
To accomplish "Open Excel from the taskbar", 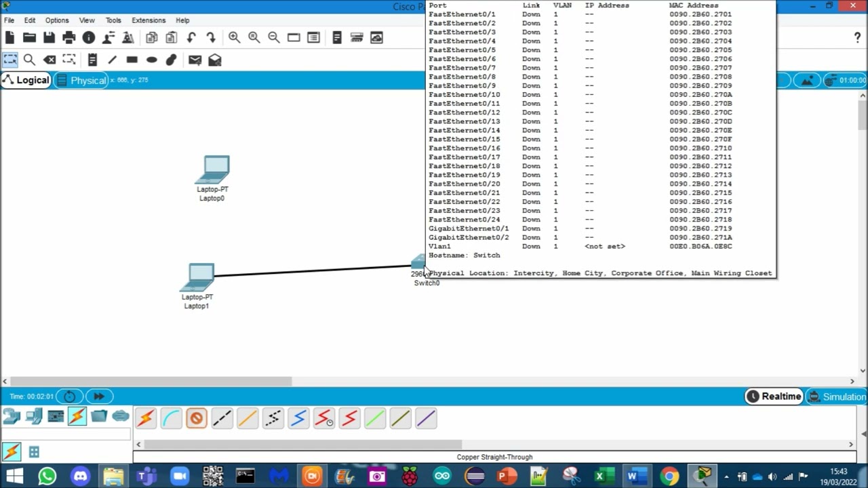I will coord(603,476).
